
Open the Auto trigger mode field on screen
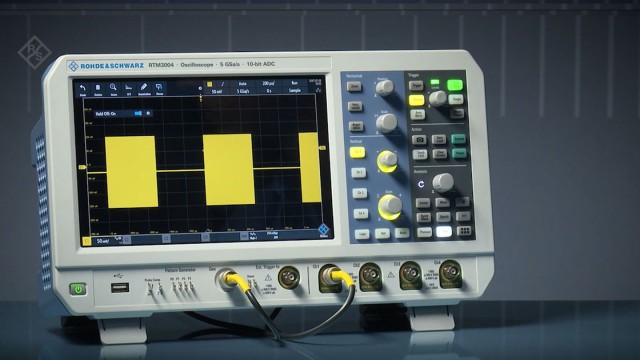(x=242, y=84)
